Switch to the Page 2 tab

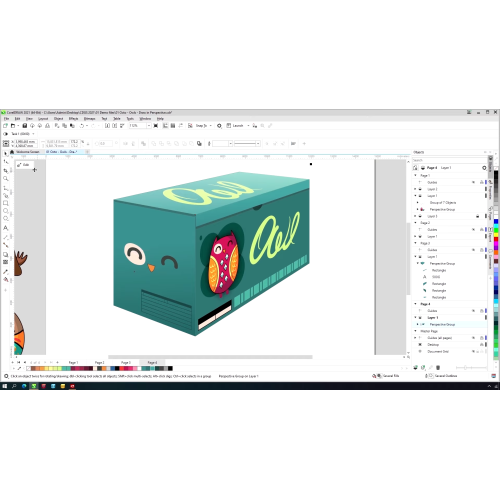(x=99, y=362)
